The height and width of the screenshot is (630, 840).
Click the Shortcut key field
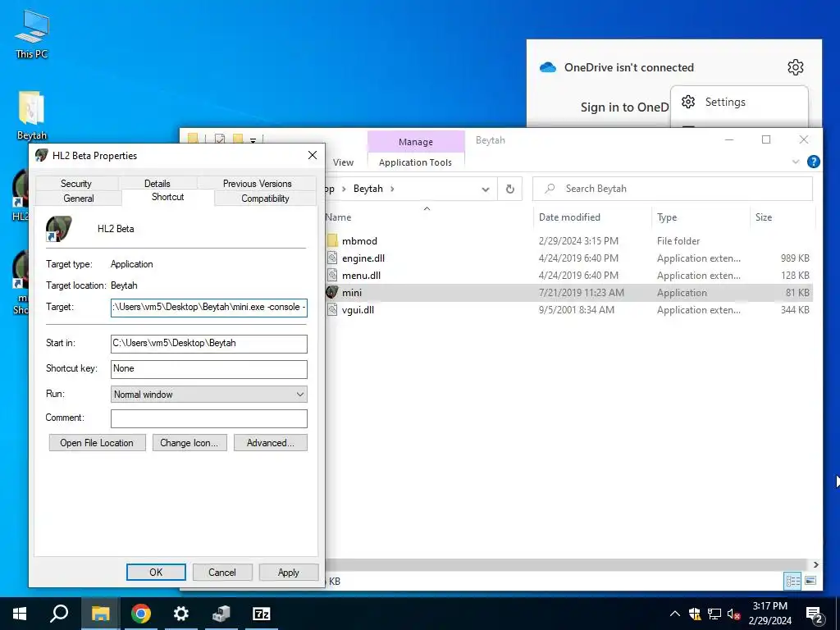pos(209,368)
